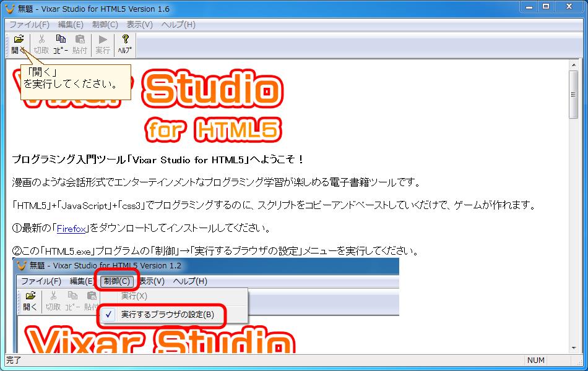
Task: Click the checkmark beside 実行するブラウザの設定(B)
Action: 108,316
